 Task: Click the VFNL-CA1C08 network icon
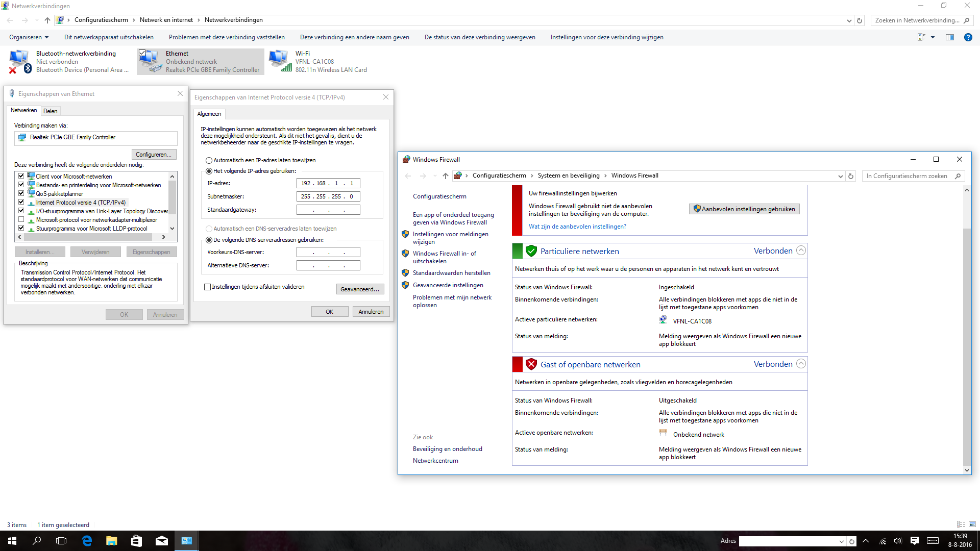663,320
